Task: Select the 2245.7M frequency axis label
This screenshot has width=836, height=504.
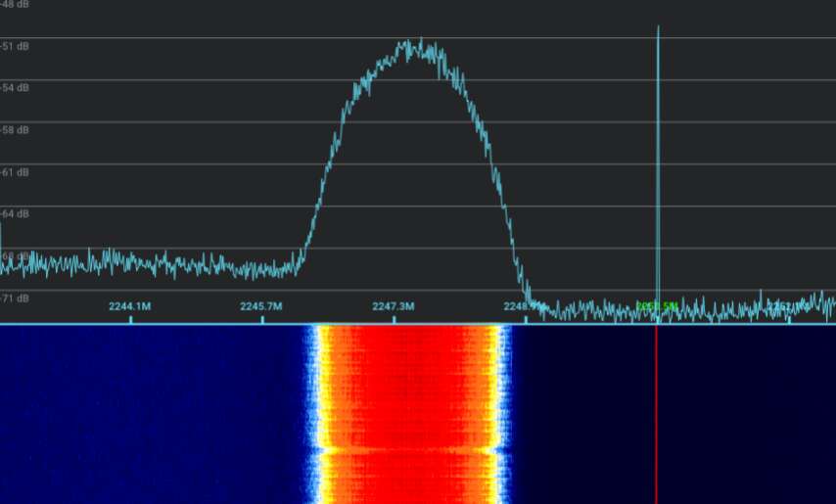Action: coord(260,306)
